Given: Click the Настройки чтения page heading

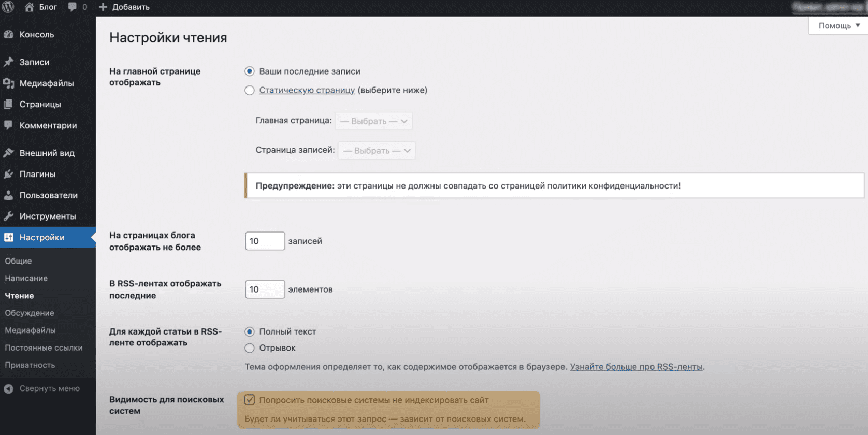Looking at the screenshot, I should pyautogui.click(x=168, y=38).
